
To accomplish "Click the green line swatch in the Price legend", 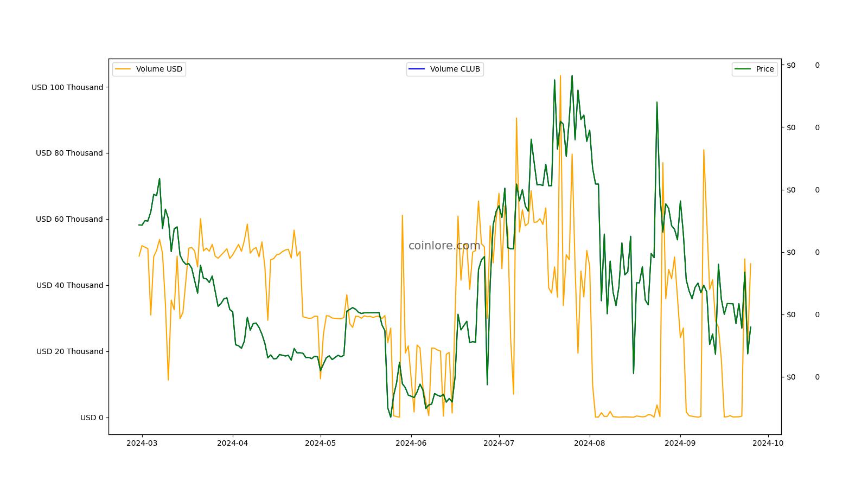I will 743,69.
